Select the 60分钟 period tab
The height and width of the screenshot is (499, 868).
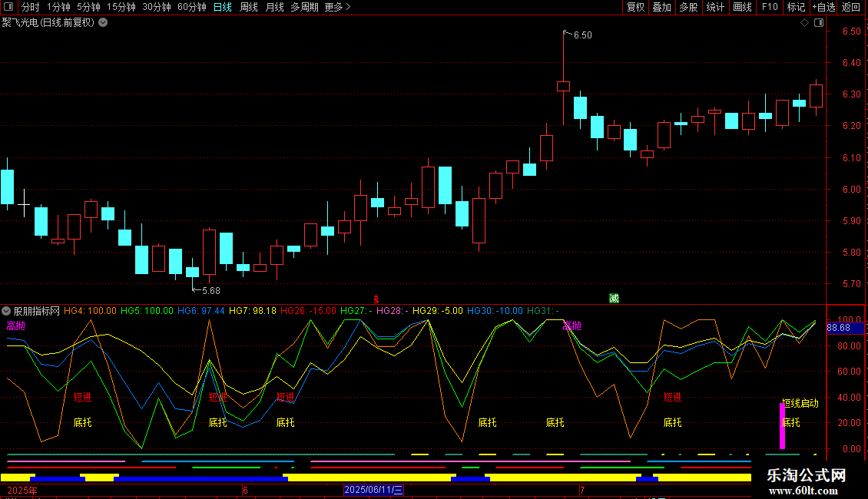192,7
